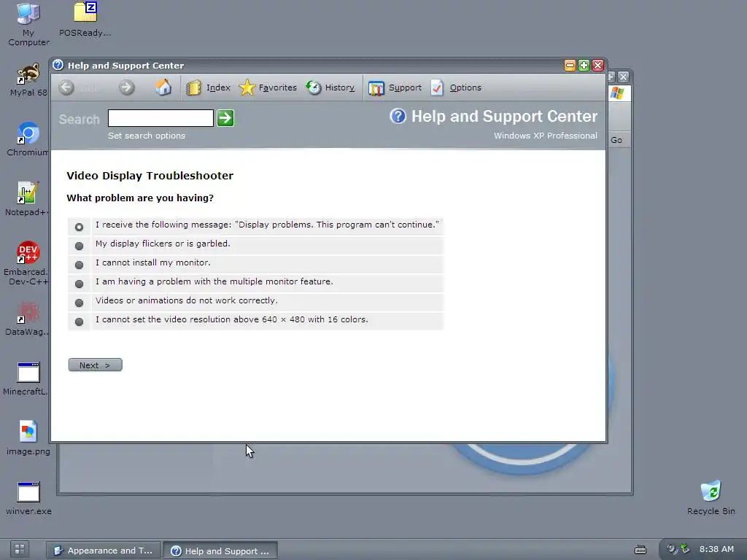Go back using the Back arrow icon
The width and height of the screenshot is (747, 560).
coord(66,87)
